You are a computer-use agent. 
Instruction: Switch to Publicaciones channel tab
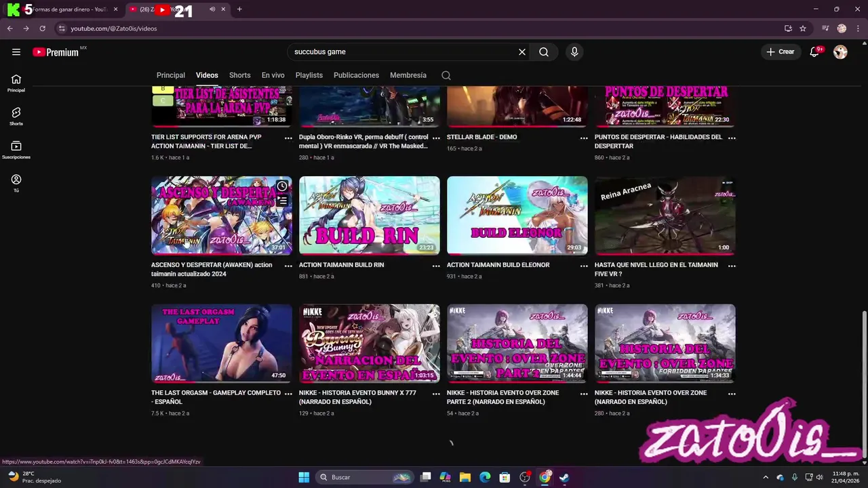(x=356, y=75)
